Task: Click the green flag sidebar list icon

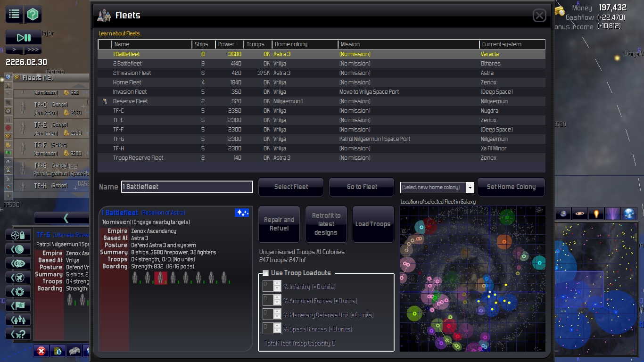Action: coord(8,153)
